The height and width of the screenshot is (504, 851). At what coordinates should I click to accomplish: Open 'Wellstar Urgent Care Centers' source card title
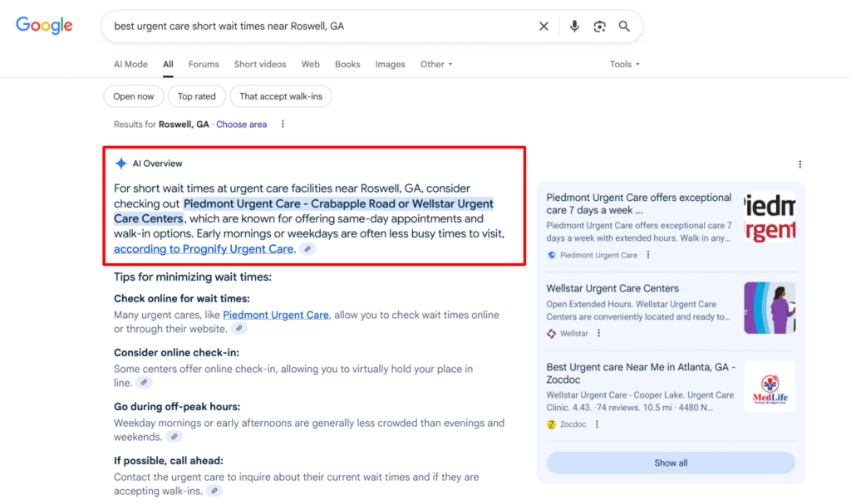tap(612, 289)
